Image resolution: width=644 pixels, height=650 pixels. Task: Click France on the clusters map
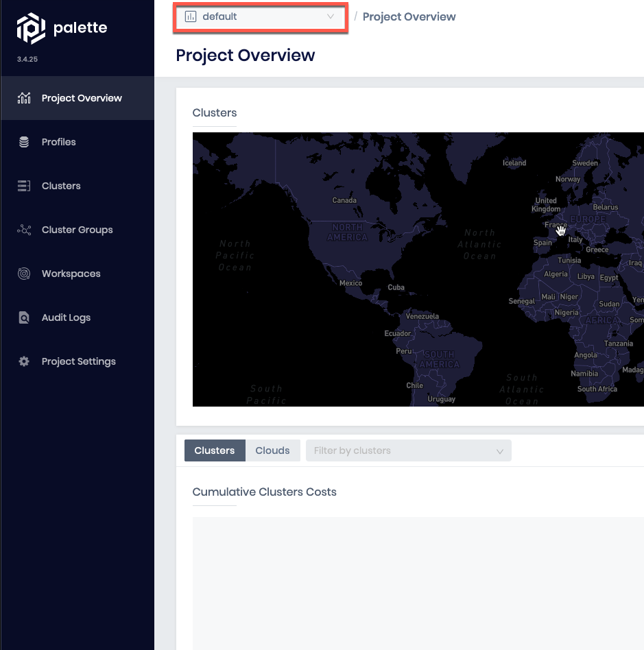[555, 225]
